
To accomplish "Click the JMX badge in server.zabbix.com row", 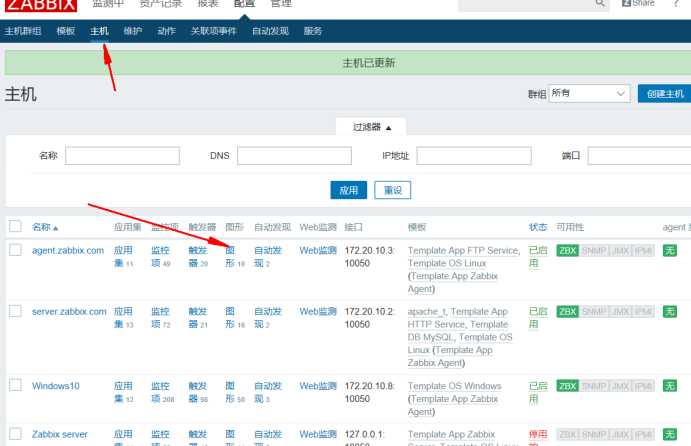I will pos(620,312).
